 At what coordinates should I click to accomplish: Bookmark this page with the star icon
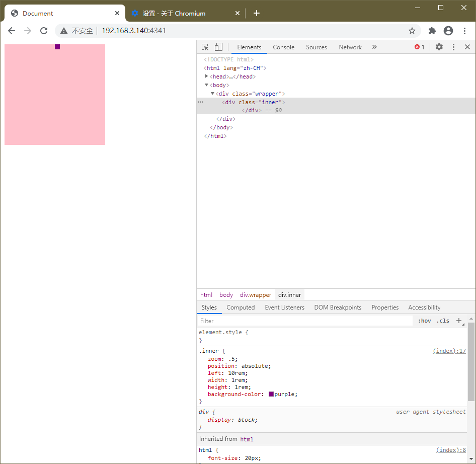click(x=412, y=31)
